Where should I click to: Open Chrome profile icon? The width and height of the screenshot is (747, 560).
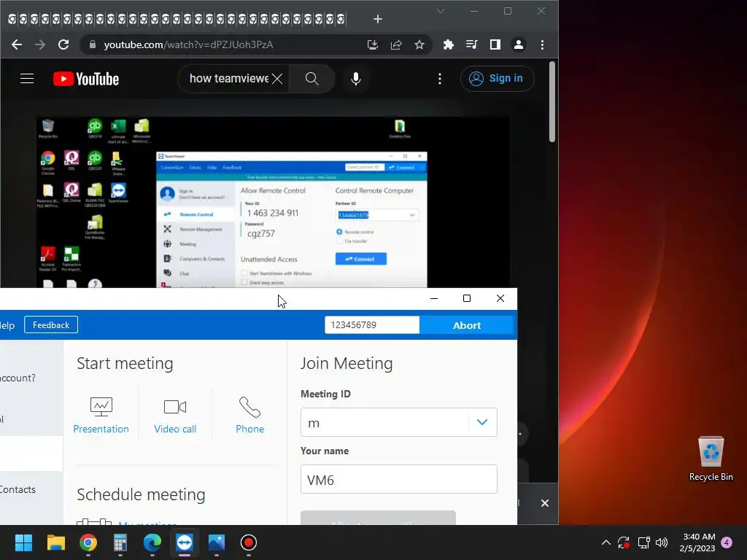point(519,44)
